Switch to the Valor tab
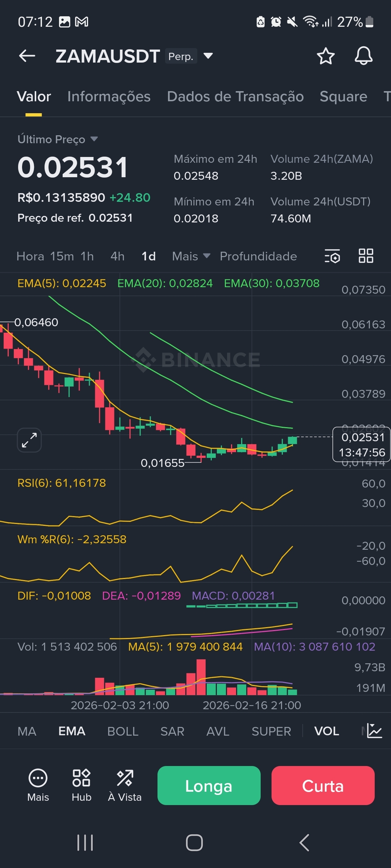 coord(34,97)
